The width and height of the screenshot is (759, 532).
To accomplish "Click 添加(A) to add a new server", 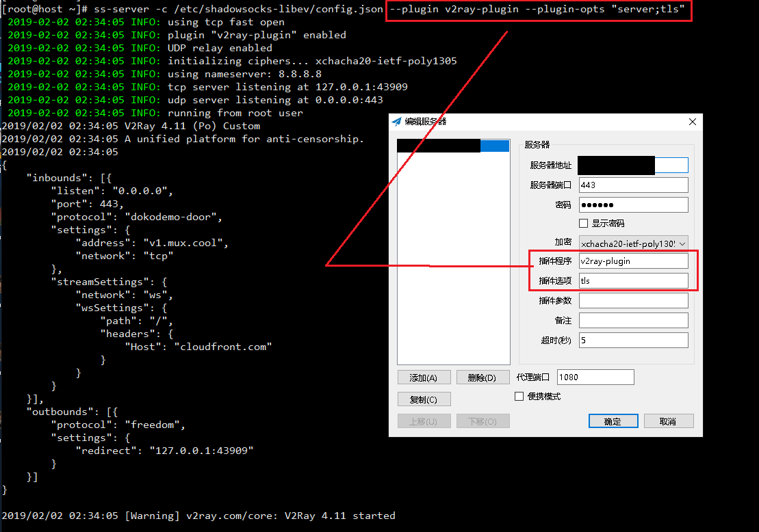I will coord(424,377).
